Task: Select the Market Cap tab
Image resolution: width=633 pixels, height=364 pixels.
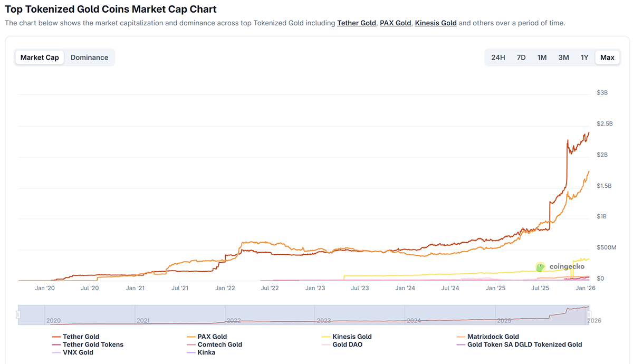Action: point(40,58)
